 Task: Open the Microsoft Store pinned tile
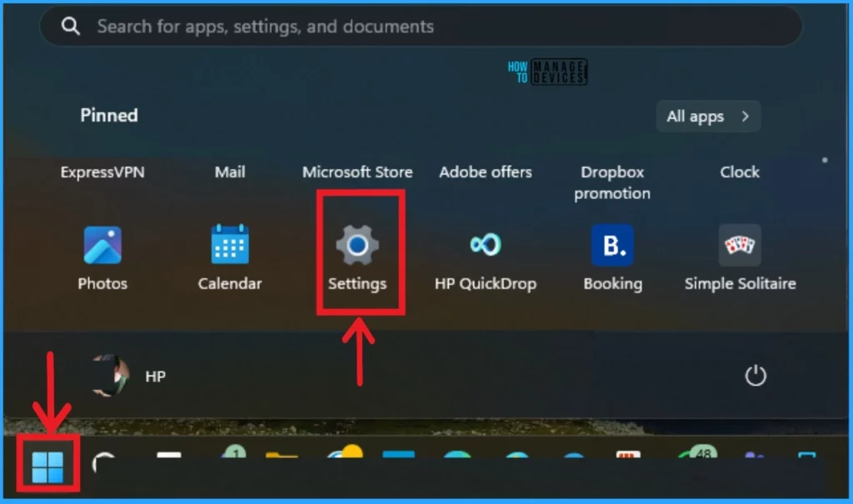(x=357, y=172)
